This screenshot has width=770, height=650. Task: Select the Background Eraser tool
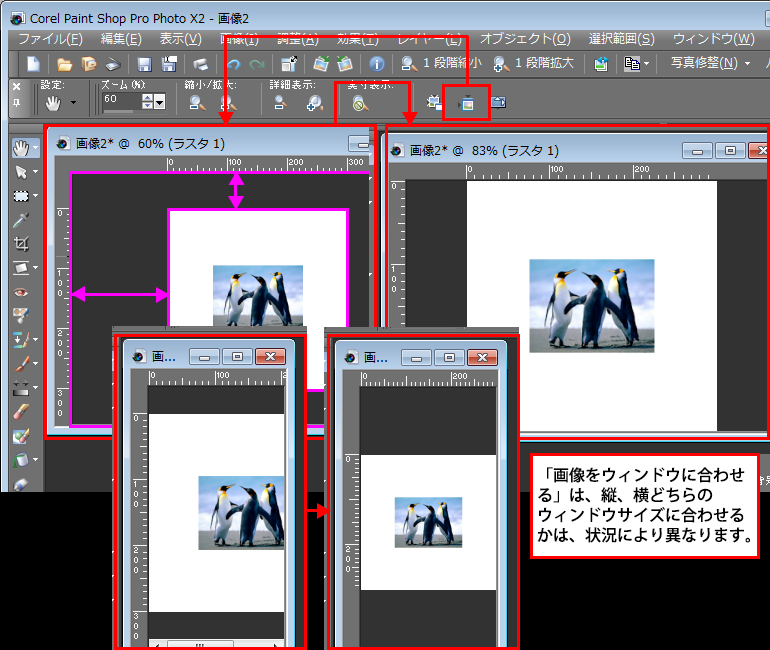(21, 435)
